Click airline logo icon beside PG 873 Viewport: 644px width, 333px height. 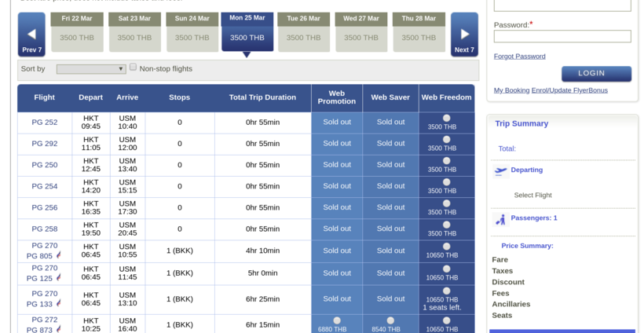coord(58,329)
